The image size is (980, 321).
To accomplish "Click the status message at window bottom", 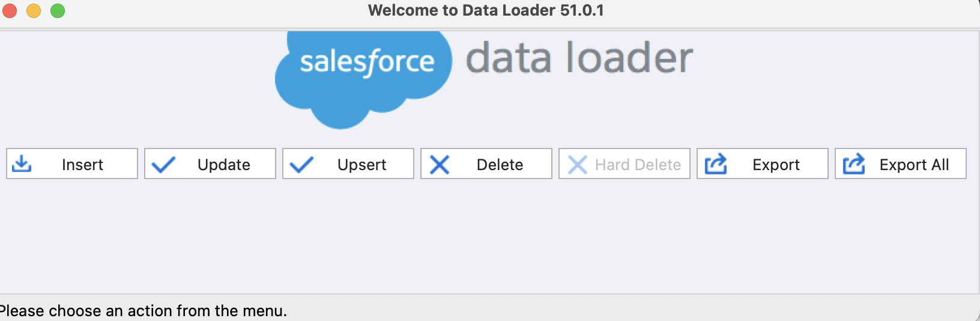I will (x=143, y=311).
